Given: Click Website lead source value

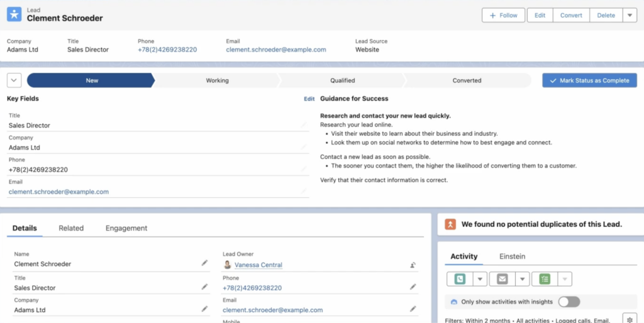Looking at the screenshot, I should [x=367, y=50].
